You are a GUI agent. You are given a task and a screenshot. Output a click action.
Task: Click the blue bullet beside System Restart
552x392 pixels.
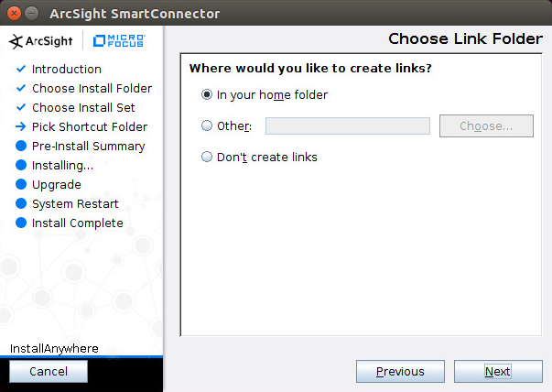21,203
